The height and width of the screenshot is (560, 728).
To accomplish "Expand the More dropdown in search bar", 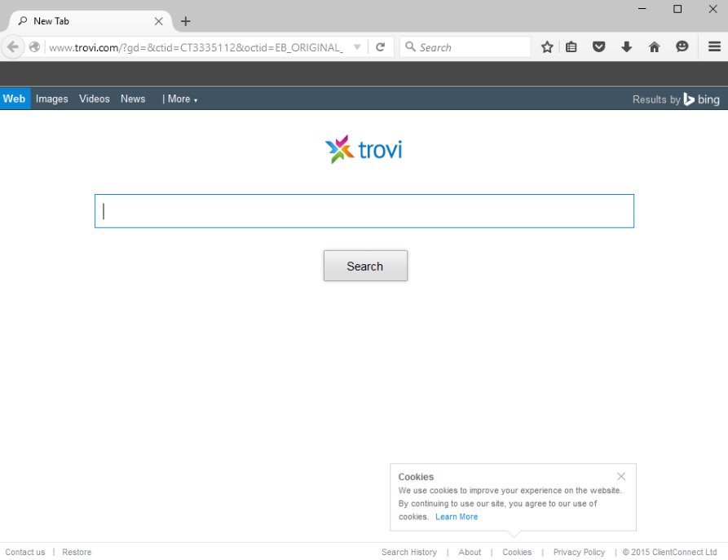I will (180, 99).
